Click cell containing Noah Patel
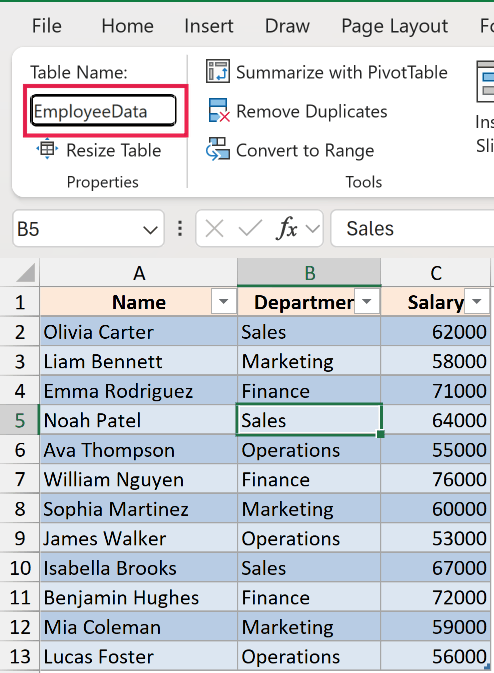The width and height of the screenshot is (494, 673). (x=138, y=420)
